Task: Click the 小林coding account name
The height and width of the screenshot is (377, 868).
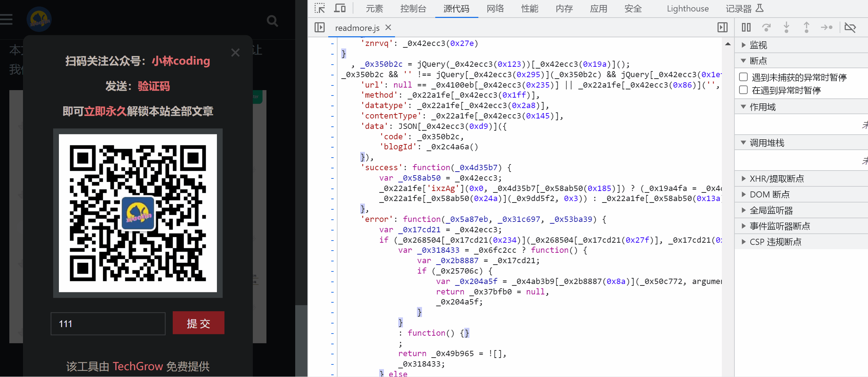Action: 181,61
